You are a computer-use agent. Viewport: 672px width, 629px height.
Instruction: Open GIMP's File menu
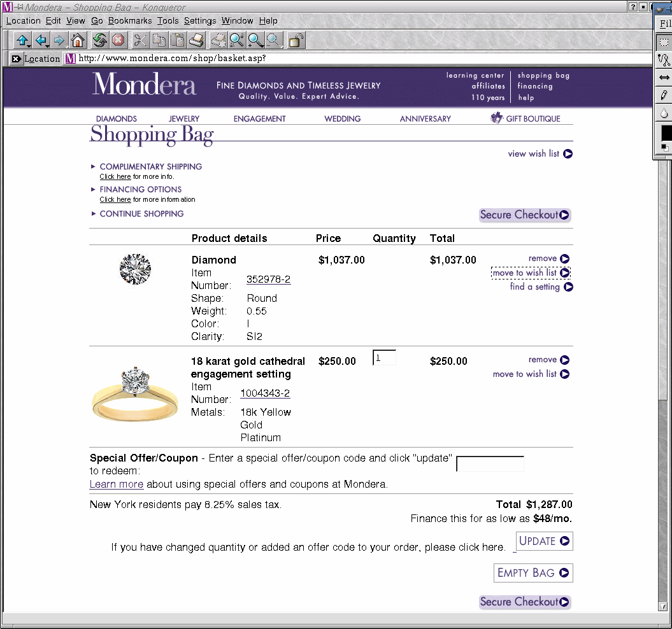click(666, 24)
